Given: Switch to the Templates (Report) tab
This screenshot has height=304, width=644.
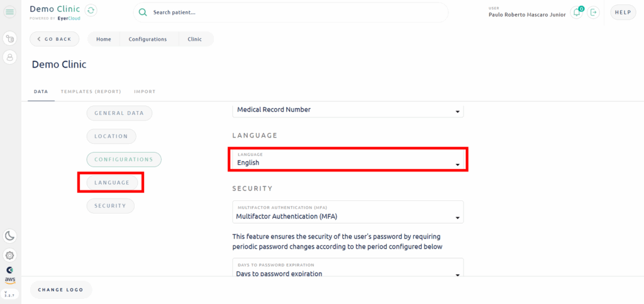Looking at the screenshot, I should coord(91,92).
